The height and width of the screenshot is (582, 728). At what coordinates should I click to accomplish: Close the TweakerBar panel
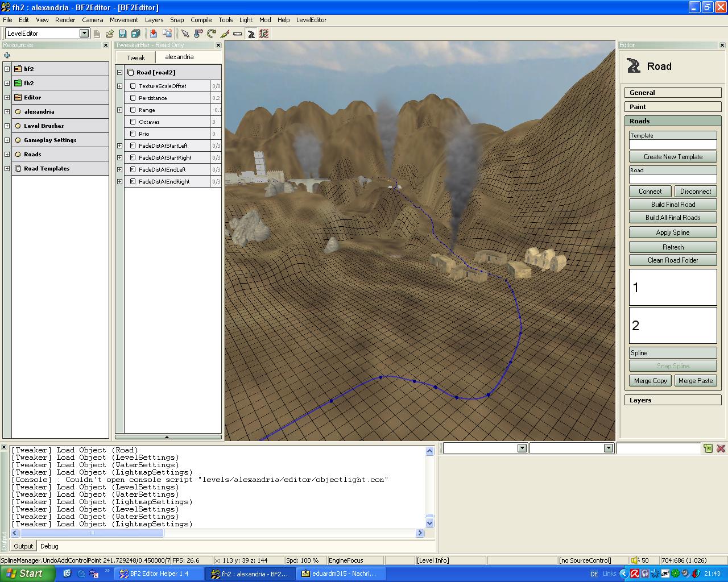click(x=218, y=45)
